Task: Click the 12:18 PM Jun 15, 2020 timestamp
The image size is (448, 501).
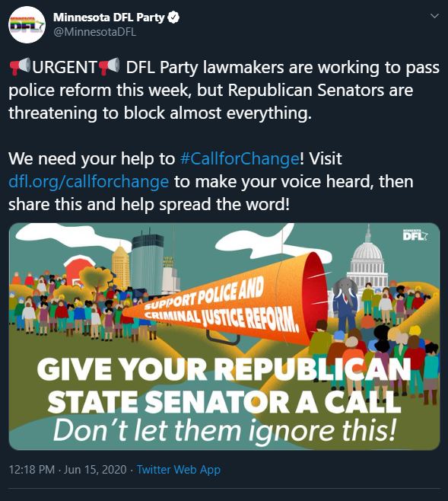Action: click(x=68, y=469)
